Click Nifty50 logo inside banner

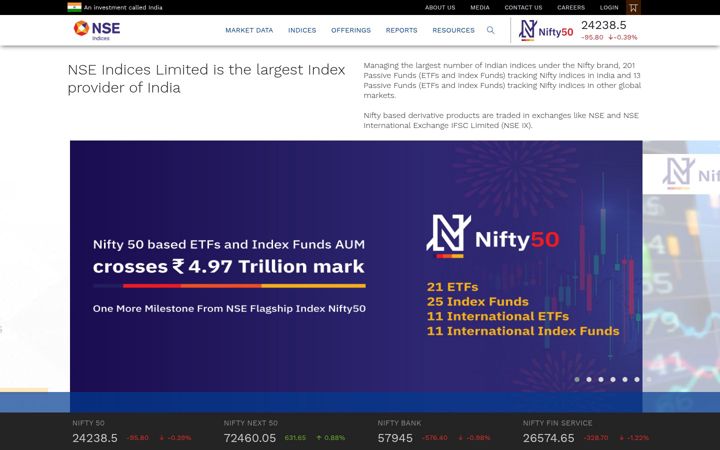point(493,236)
